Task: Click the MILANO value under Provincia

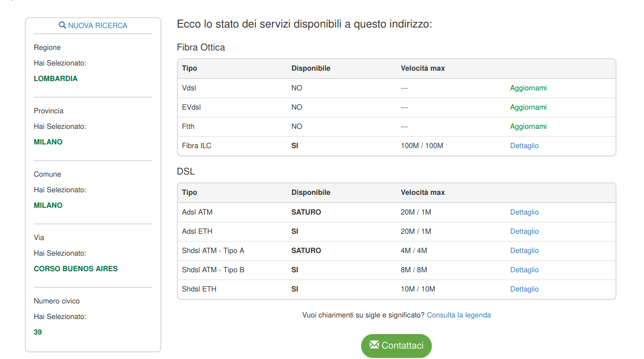Action: [x=48, y=142]
